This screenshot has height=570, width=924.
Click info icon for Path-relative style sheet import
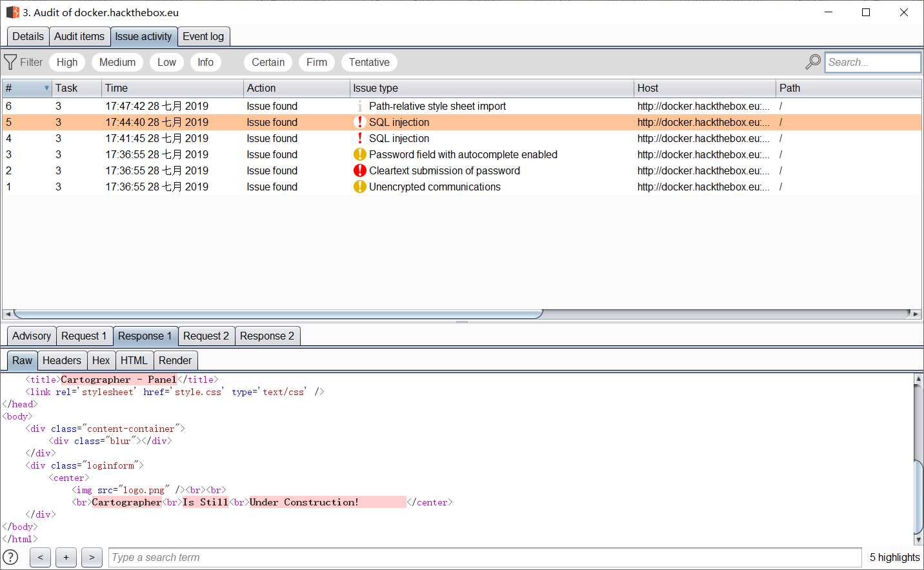[360, 106]
